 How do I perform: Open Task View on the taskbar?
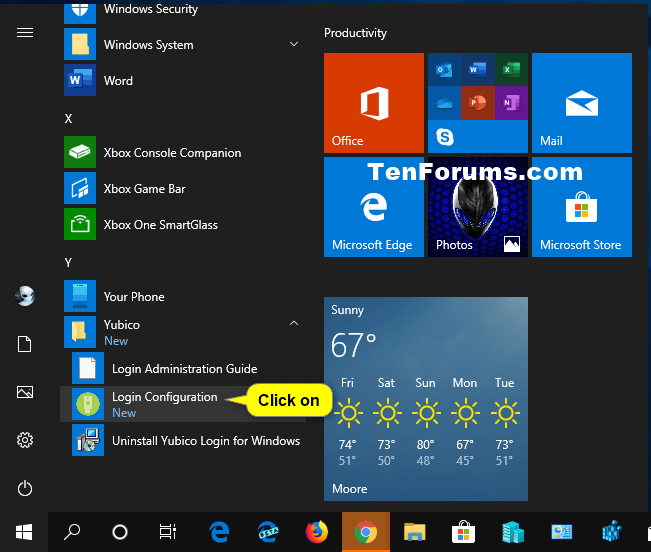[168, 532]
